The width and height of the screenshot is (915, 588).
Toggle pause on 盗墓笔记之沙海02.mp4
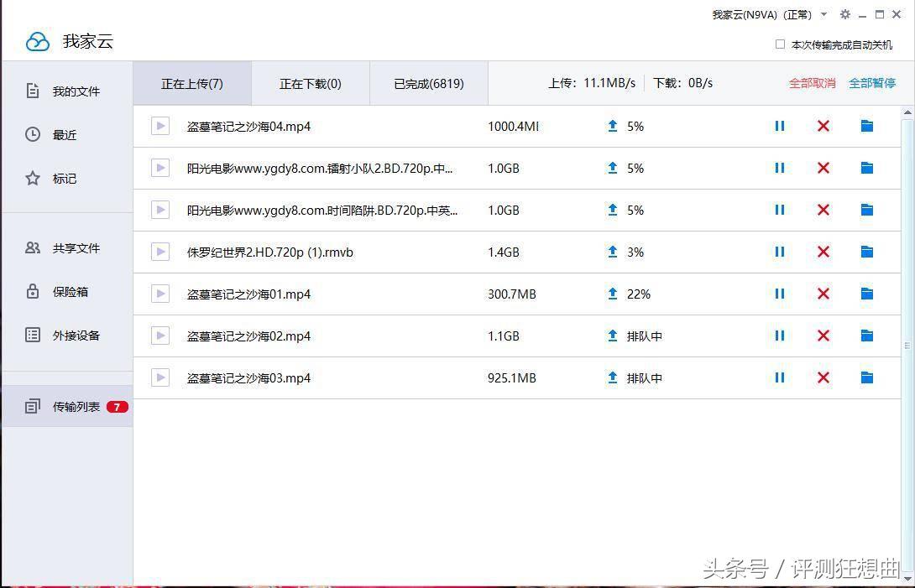point(779,336)
